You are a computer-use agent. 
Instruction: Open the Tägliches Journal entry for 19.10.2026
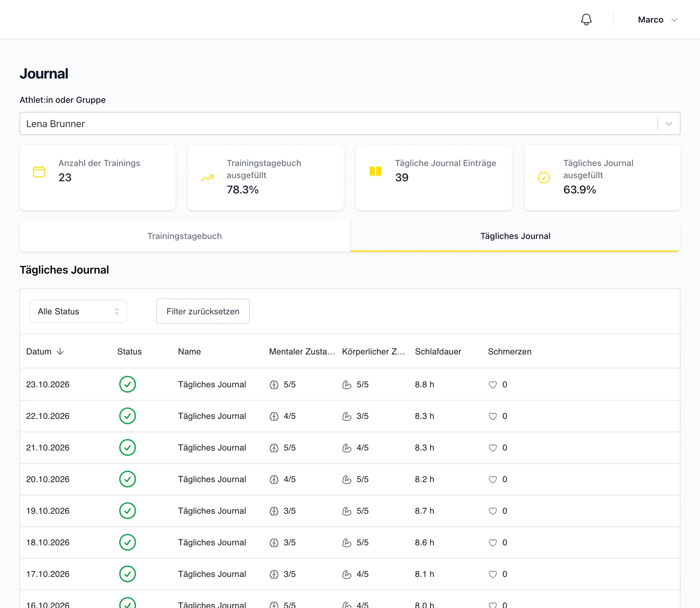(x=212, y=511)
